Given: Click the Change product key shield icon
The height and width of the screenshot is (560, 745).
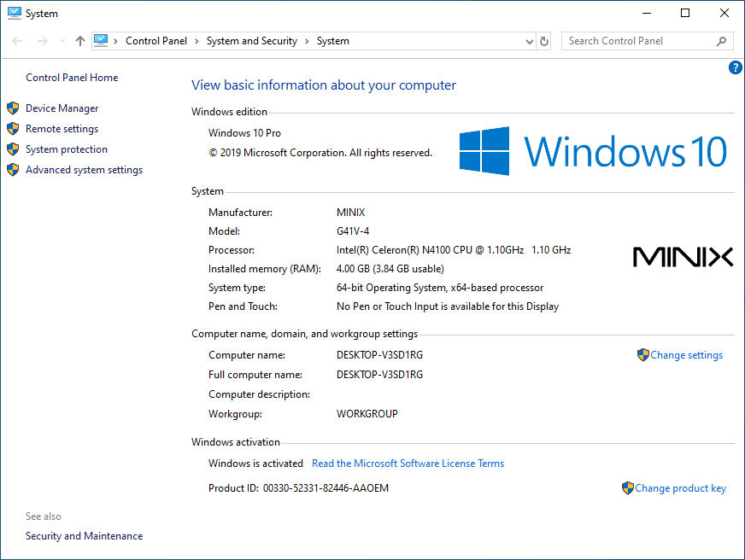Looking at the screenshot, I should click(x=628, y=487).
